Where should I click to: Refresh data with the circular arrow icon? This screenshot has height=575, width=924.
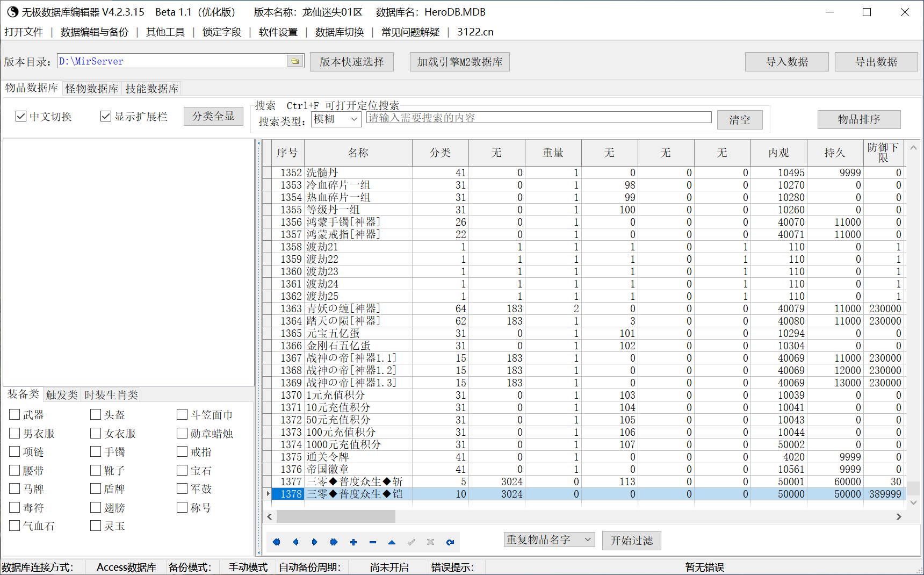coord(450,542)
